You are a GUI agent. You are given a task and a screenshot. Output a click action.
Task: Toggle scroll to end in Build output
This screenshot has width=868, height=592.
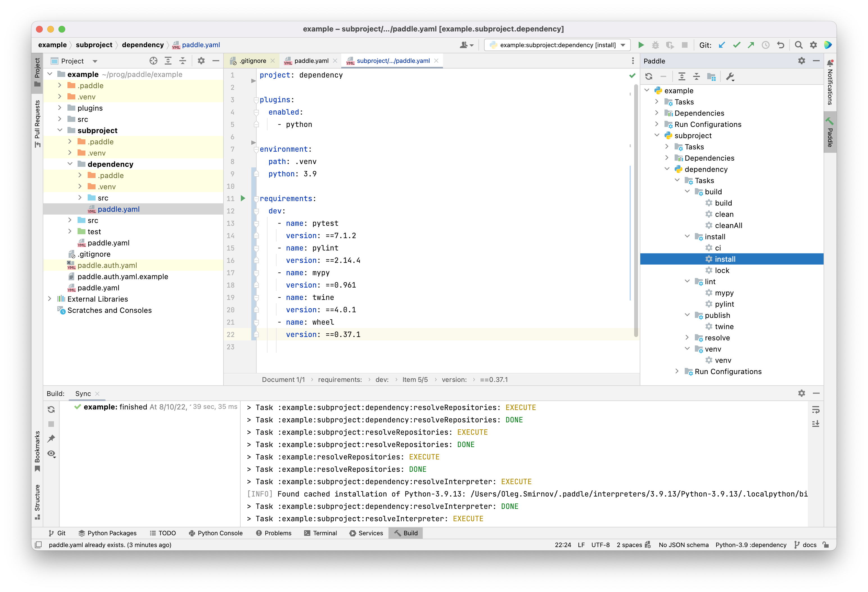[816, 424]
